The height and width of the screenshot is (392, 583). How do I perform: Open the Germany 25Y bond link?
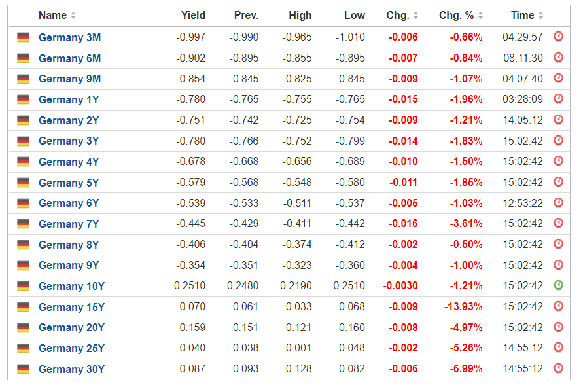71,348
